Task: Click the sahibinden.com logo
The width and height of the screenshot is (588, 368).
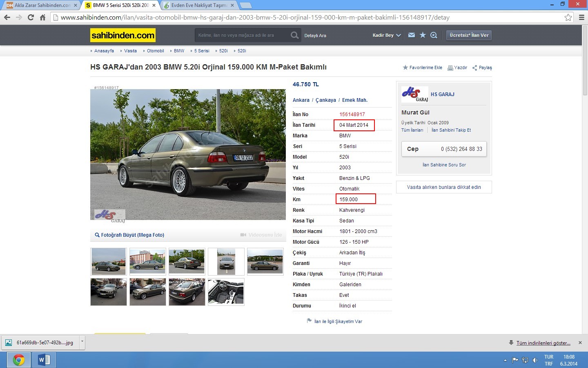Action: (x=122, y=35)
